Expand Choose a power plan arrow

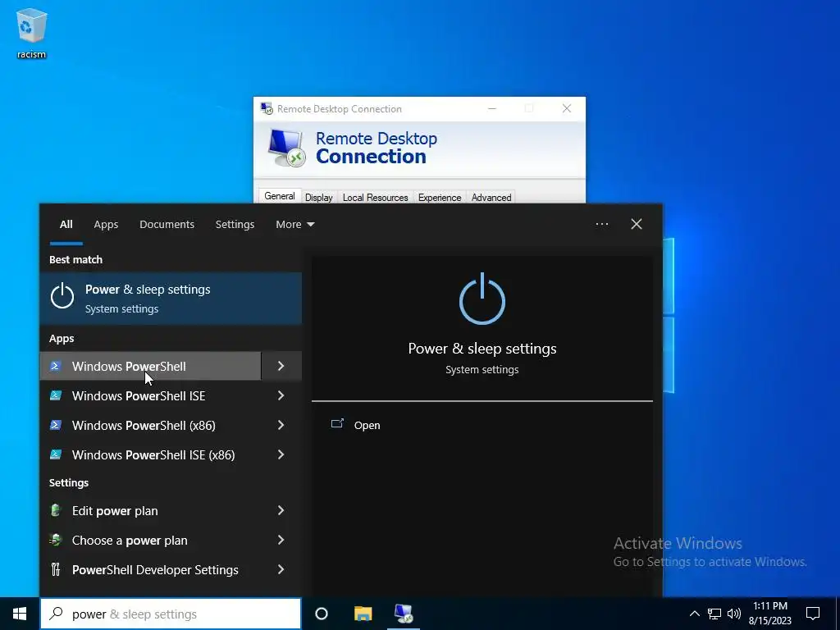point(281,540)
